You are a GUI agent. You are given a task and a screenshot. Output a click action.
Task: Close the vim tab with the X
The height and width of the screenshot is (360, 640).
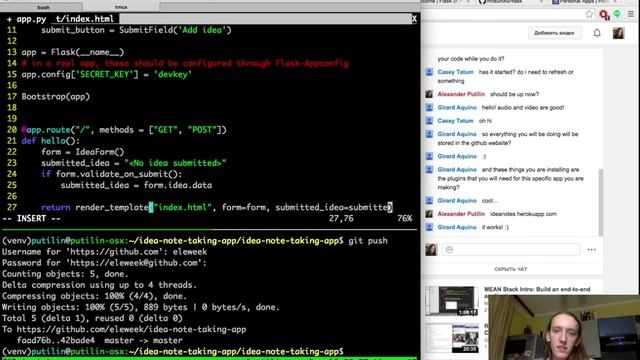point(414,19)
